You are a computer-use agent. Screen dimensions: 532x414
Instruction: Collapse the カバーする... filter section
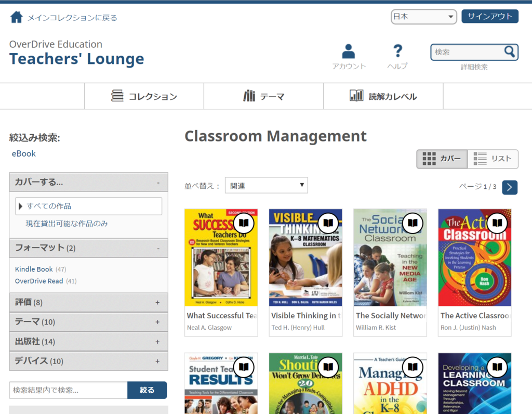(88, 182)
